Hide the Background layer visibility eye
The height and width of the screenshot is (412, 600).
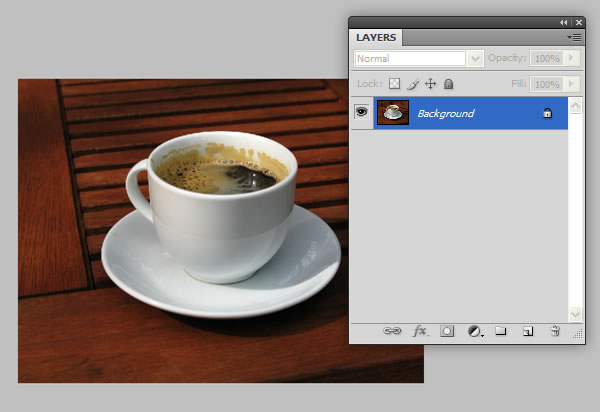[362, 112]
